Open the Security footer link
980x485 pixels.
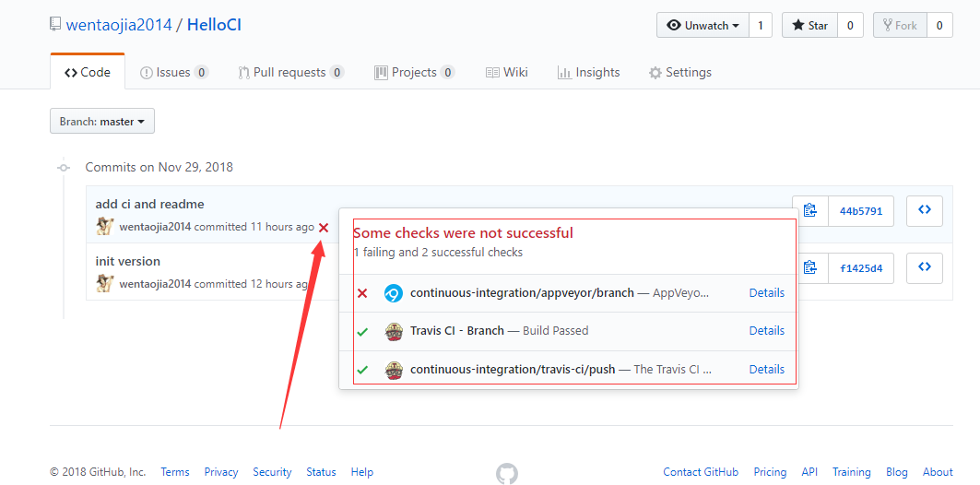pos(273,472)
